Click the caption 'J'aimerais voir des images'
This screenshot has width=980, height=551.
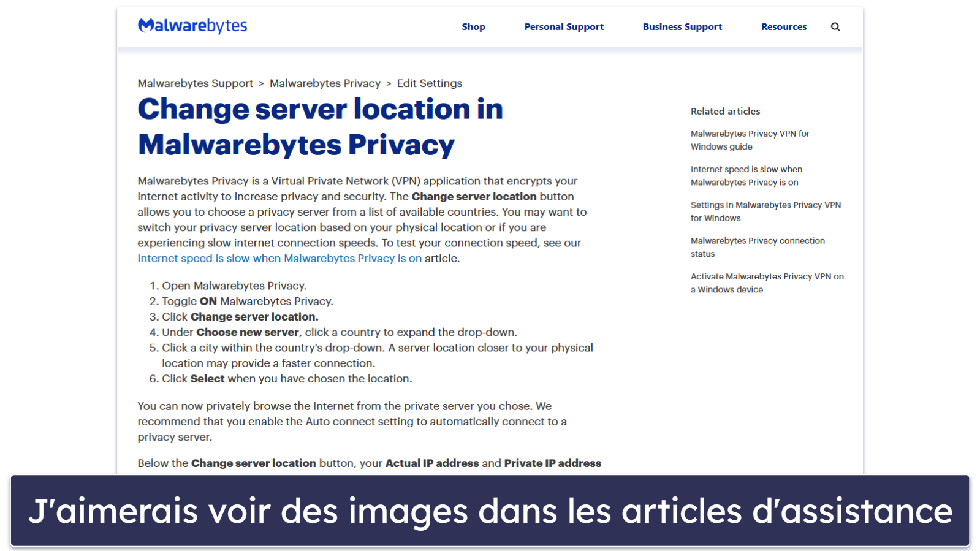point(490,511)
